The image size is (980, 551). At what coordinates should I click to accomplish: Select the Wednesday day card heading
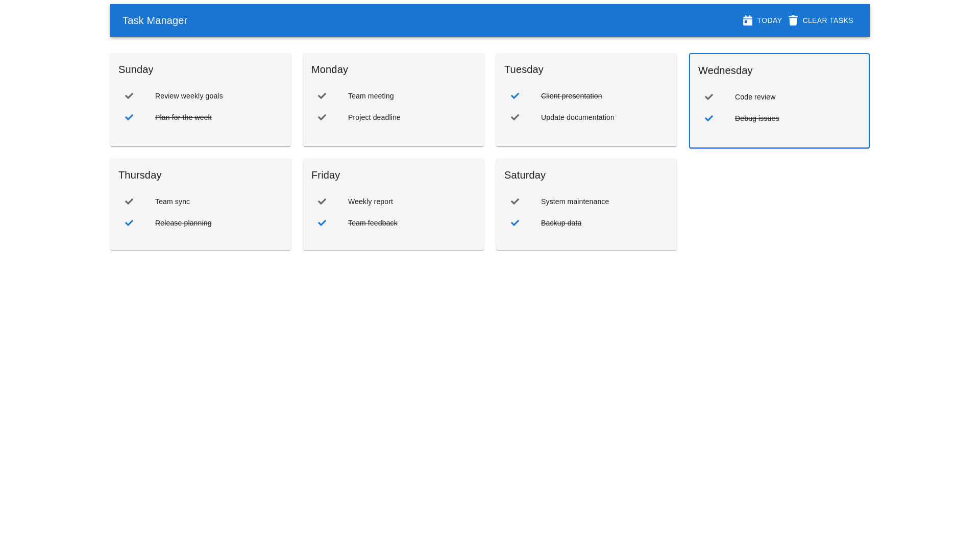tap(725, 70)
